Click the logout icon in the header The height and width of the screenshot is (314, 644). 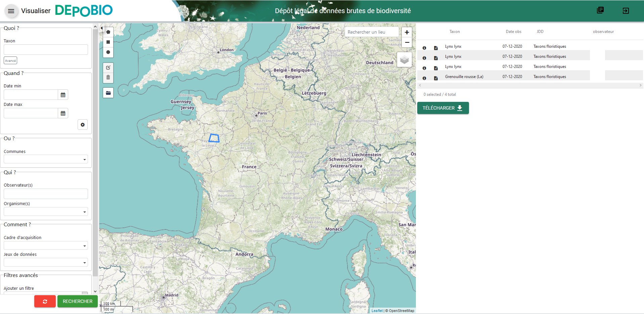click(626, 11)
